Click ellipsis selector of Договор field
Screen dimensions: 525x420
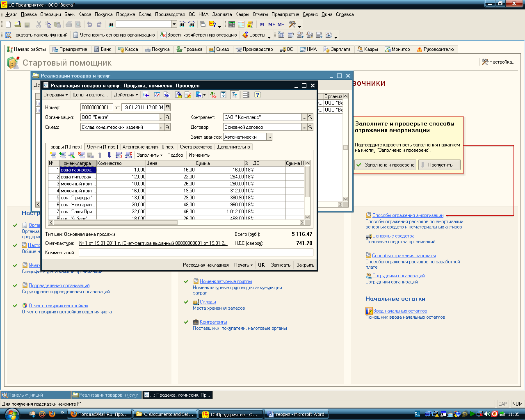(305, 127)
